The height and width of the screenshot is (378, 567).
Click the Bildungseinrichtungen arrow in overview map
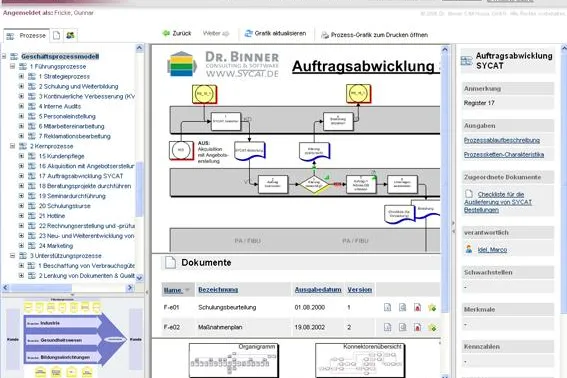click(x=63, y=357)
